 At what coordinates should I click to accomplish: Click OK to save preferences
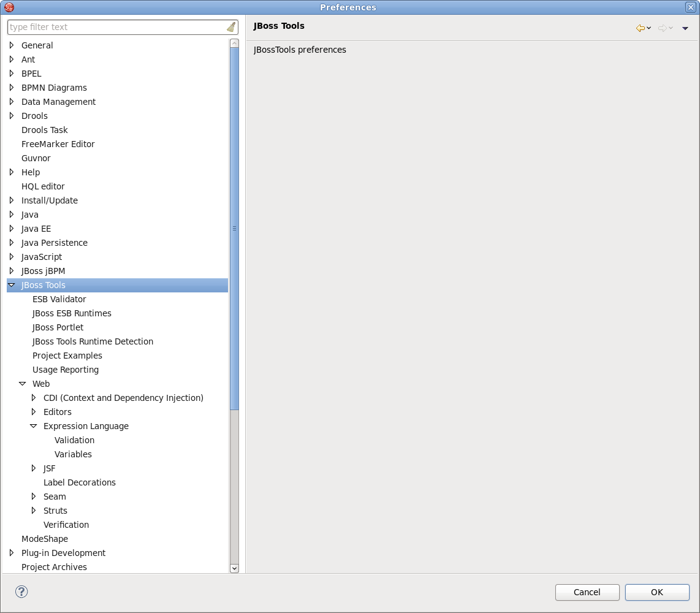[x=657, y=592]
